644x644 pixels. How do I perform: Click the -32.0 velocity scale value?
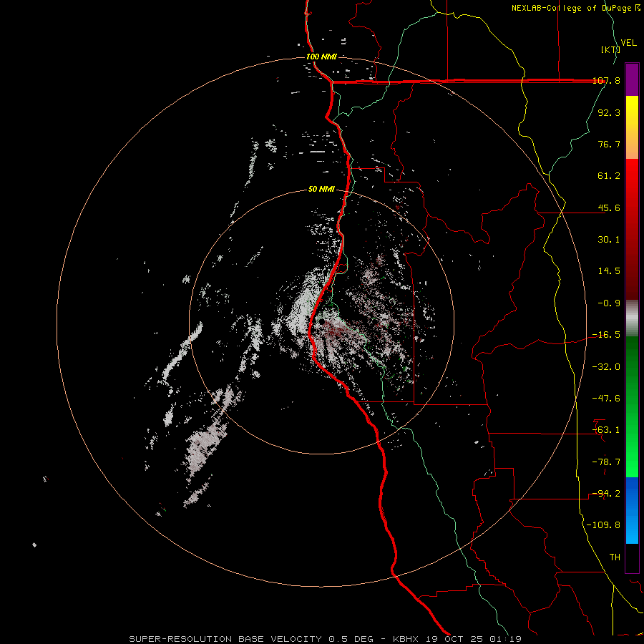click(x=606, y=367)
